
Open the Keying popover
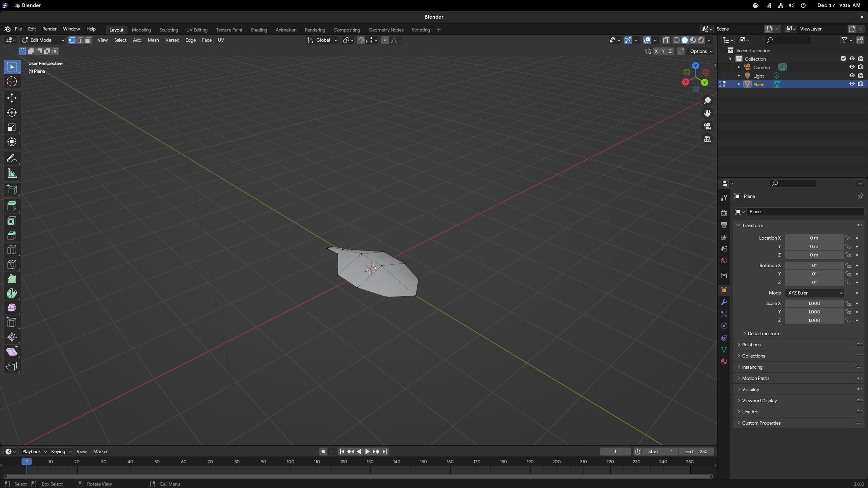[x=61, y=451]
